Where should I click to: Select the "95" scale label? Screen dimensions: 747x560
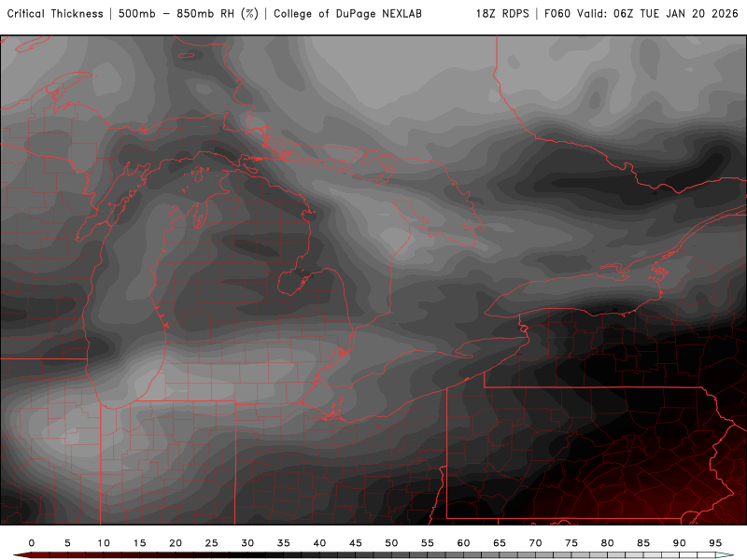click(715, 543)
